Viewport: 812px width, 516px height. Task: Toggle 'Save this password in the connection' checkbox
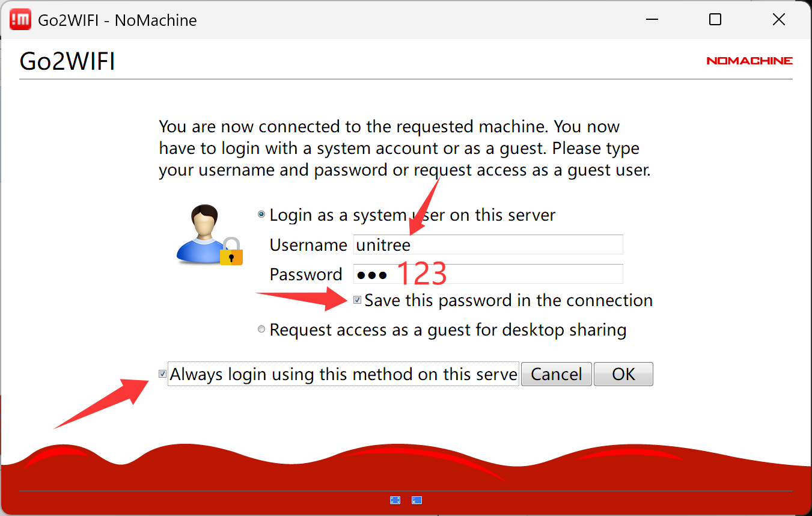coord(357,299)
